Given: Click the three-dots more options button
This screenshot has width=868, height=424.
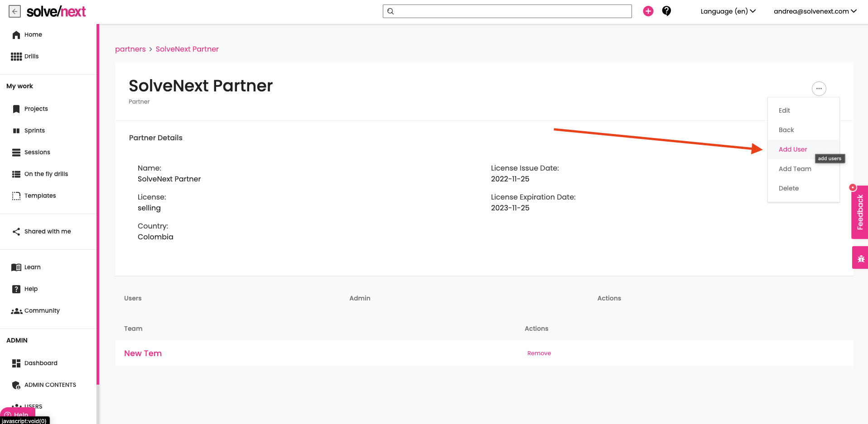Looking at the screenshot, I should coord(819,88).
